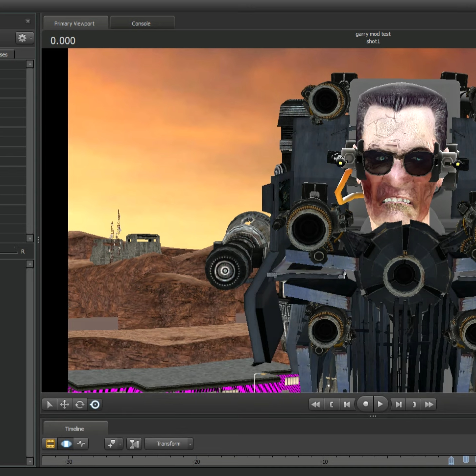Switch to the Motion Editor mode
This screenshot has height=476, width=476.
click(x=66, y=444)
